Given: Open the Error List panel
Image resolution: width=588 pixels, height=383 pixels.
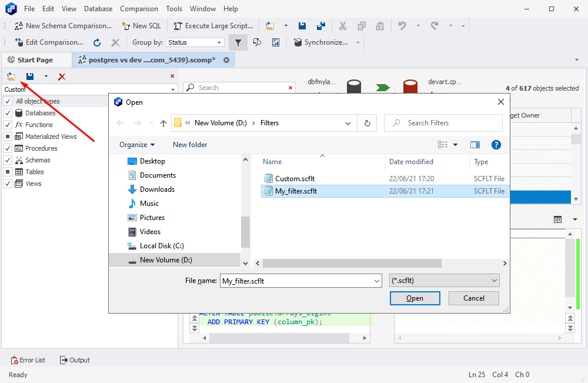Looking at the screenshot, I should [28, 360].
